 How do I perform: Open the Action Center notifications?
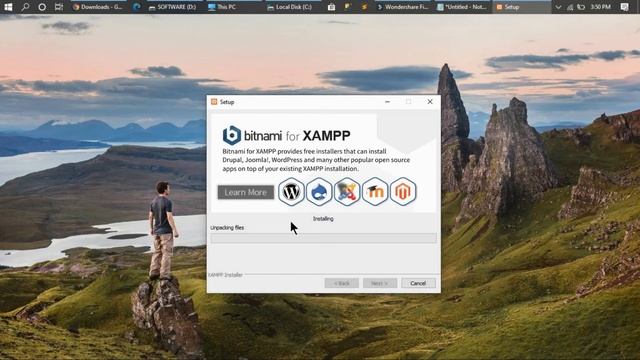point(624,7)
